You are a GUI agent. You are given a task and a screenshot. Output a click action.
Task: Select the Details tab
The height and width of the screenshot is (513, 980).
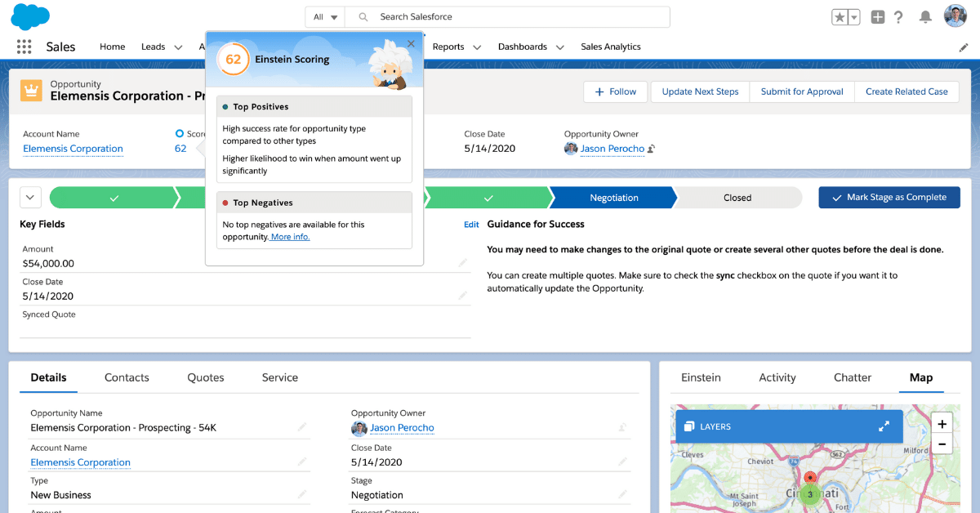pos(49,377)
